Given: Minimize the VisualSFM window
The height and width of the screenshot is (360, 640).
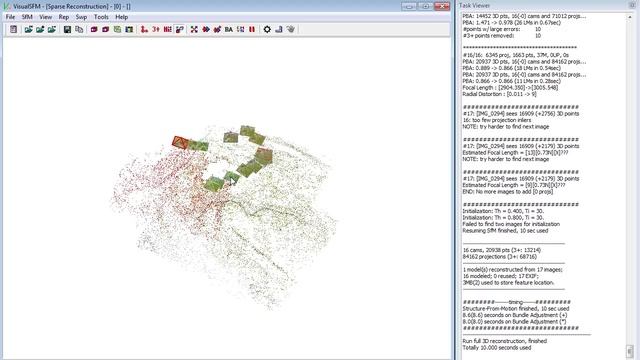Looking at the screenshot, I should pos(409,7).
